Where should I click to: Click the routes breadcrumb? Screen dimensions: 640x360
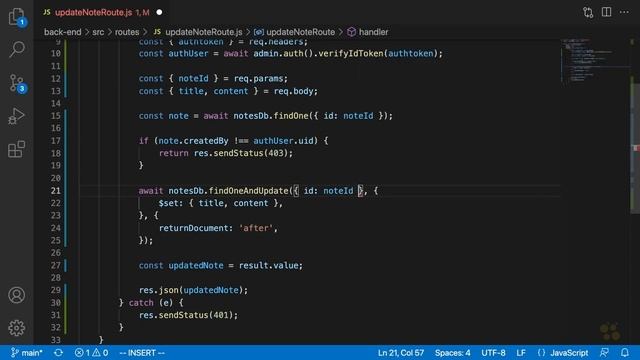[127, 32]
